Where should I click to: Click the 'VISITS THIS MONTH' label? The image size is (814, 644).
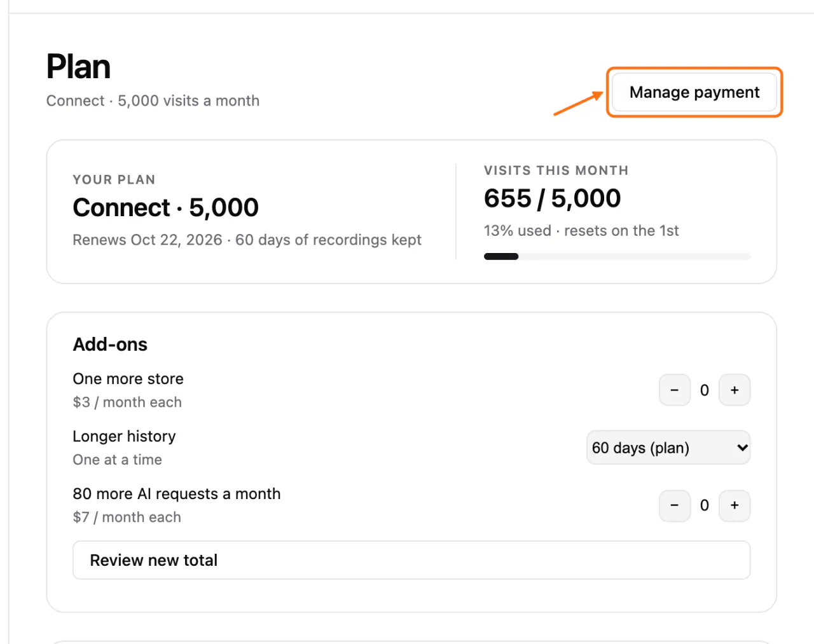coord(556,170)
